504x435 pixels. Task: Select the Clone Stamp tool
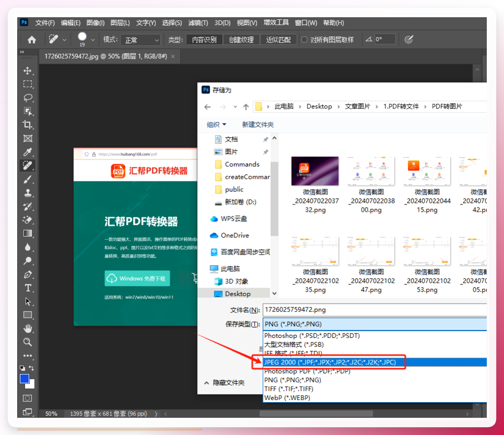(x=28, y=193)
